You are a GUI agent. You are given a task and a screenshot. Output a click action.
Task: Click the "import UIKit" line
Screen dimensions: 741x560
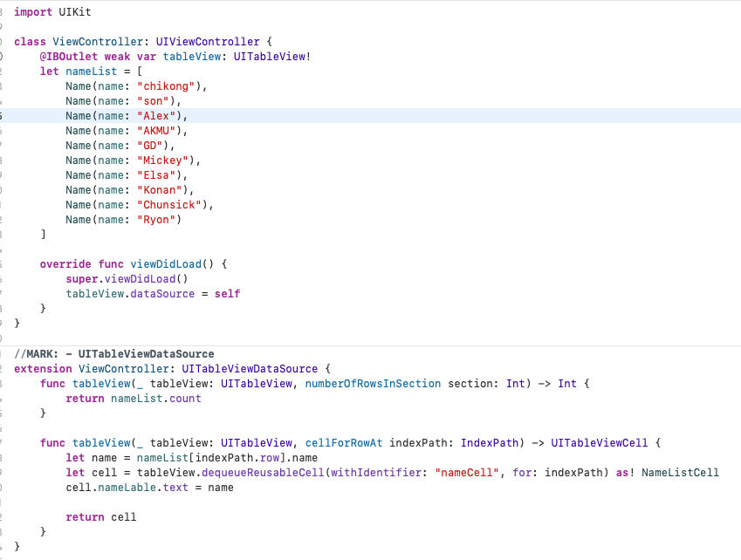pos(52,12)
